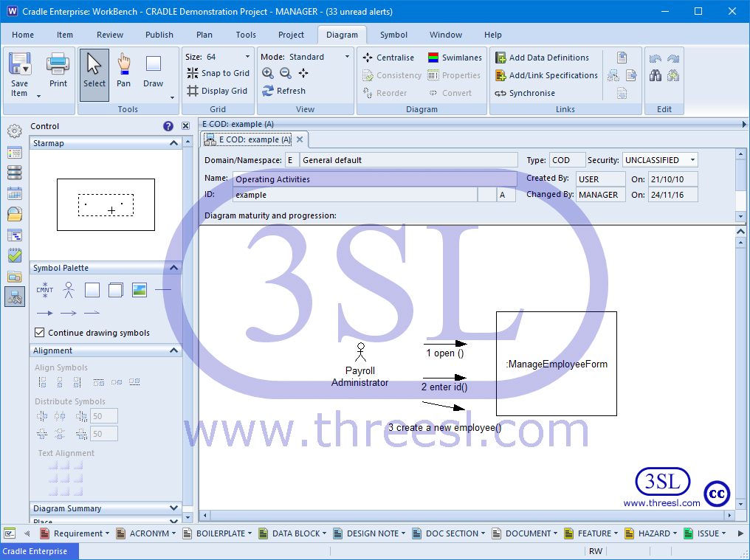750x560 pixels.
Task: Open the Symbol ribbon tab
Action: (x=393, y=35)
